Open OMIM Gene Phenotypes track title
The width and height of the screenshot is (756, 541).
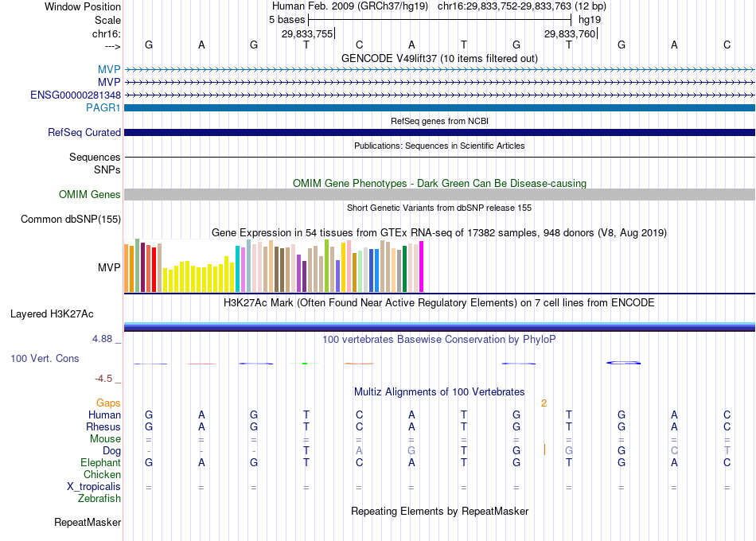coord(439,183)
